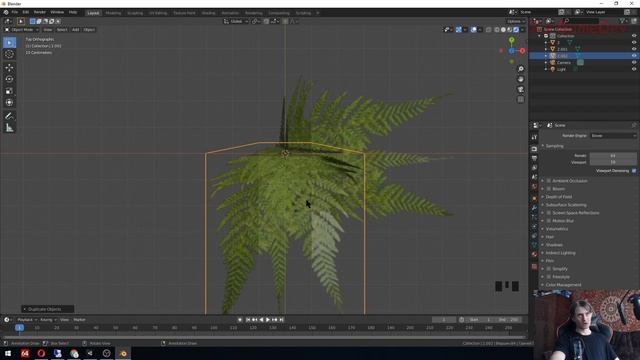640x360 pixels.
Task: Click the Render samples value field
Action: pyautogui.click(x=613, y=156)
